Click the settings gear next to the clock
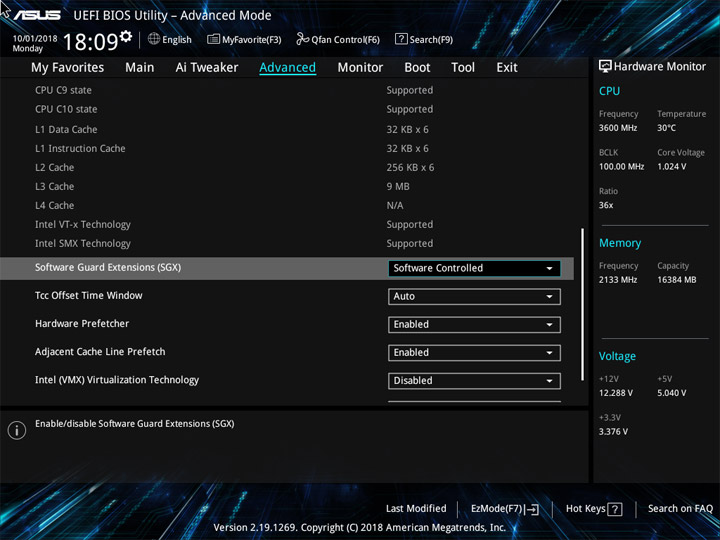Screen dimensions: 720x540 pos(126,36)
